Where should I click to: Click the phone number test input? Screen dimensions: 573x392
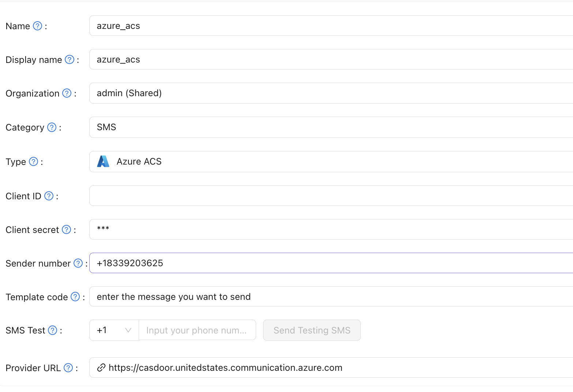(197, 330)
